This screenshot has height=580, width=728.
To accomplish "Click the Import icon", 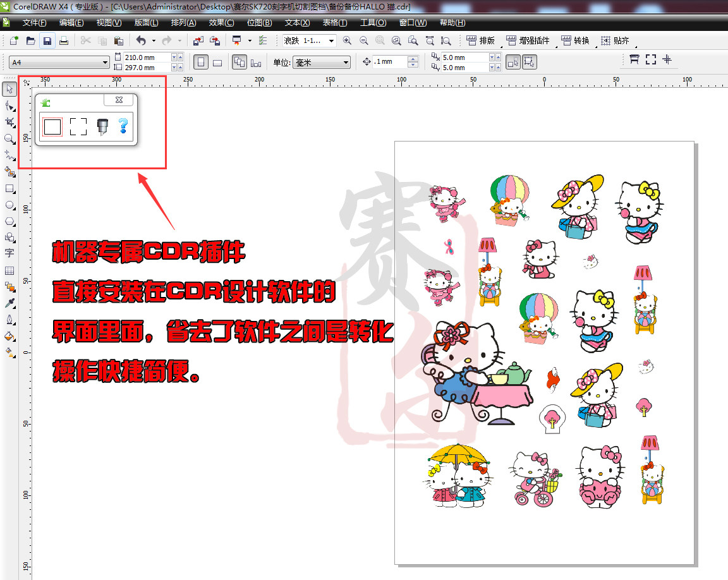I will coord(198,41).
